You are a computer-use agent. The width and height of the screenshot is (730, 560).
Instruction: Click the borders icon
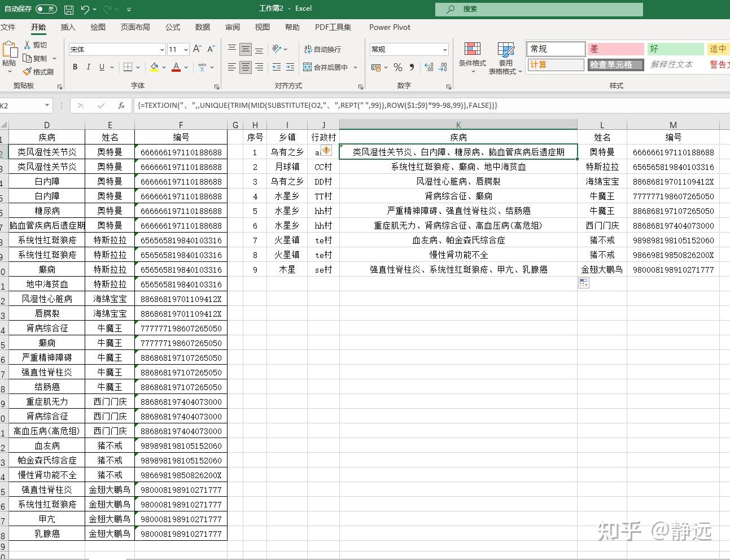pyautogui.click(x=128, y=67)
